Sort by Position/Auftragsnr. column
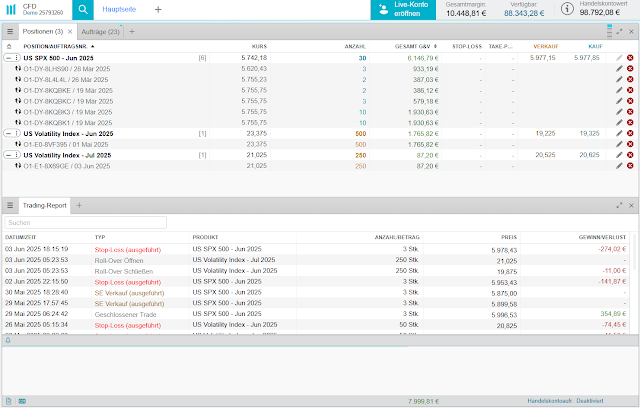The image size is (640, 408). [59, 47]
